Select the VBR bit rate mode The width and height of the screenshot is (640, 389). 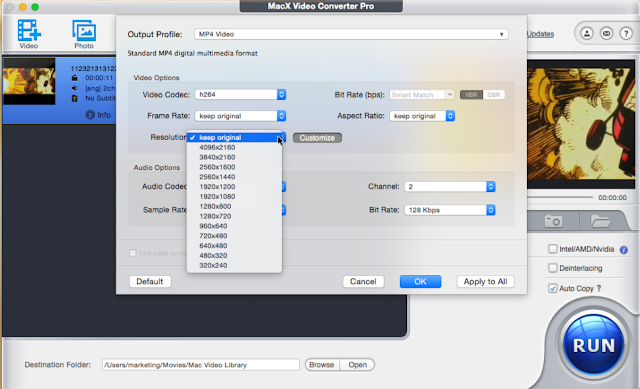point(471,95)
